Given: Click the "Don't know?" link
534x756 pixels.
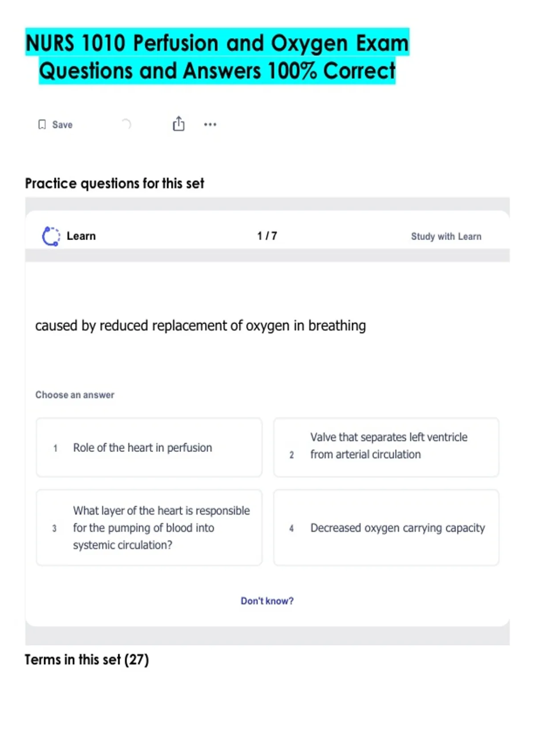Looking at the screenshot, I should (267, 601).
